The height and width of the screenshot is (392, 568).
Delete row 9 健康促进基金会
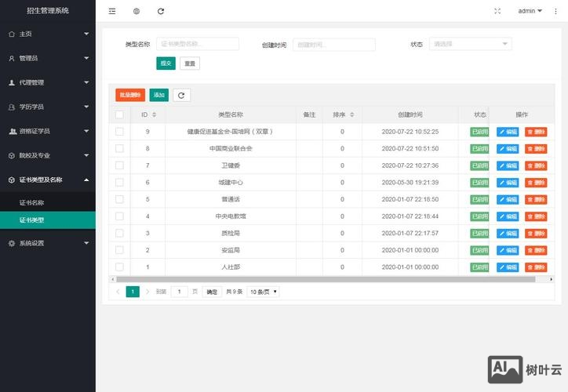536,132
